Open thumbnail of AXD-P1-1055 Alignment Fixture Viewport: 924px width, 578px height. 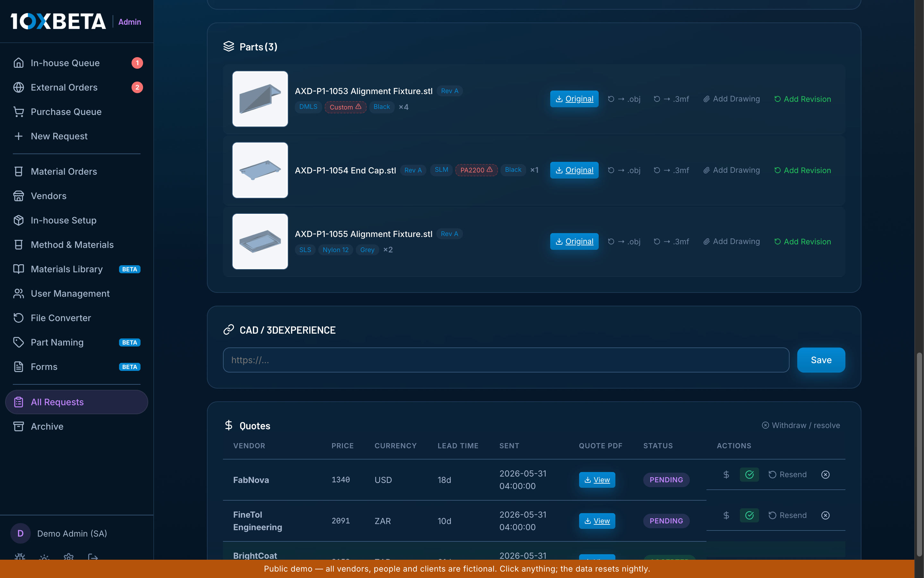point(260,241)
